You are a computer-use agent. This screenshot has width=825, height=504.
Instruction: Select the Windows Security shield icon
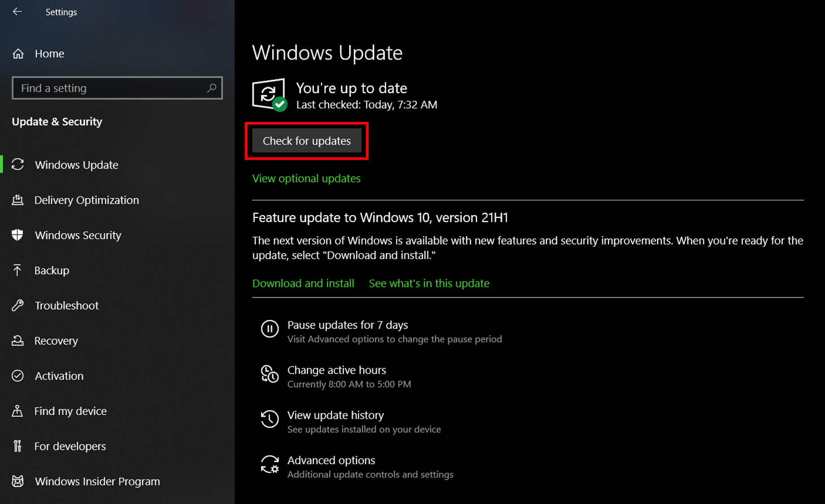click(x=18, y=235)
